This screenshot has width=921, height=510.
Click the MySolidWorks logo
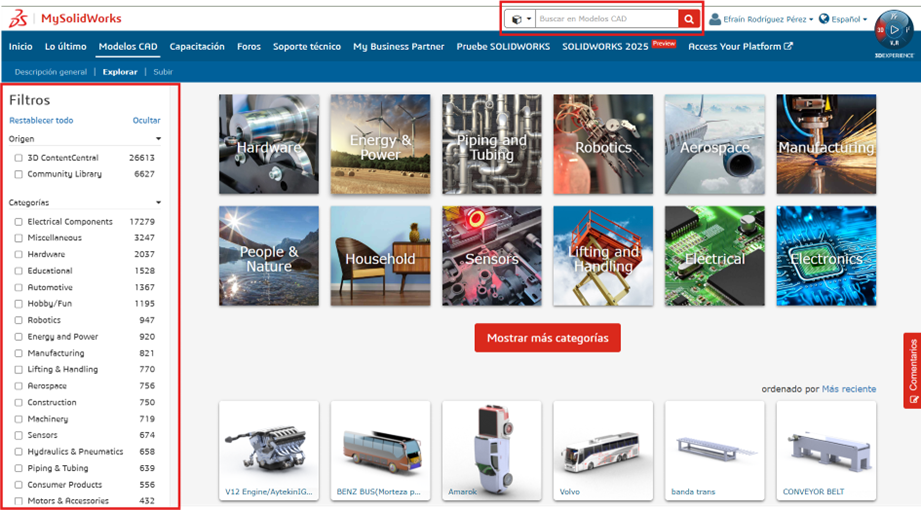pos(65,19)
